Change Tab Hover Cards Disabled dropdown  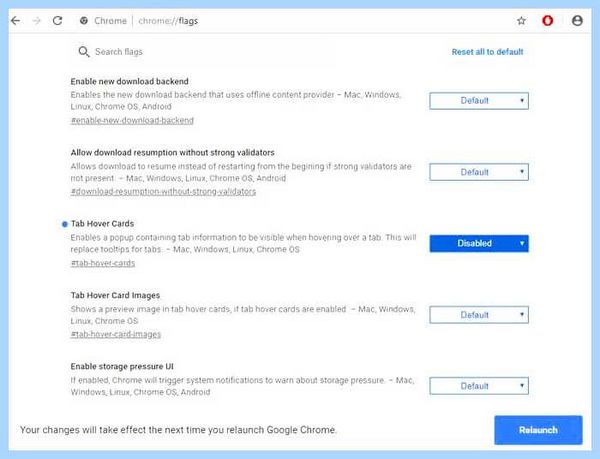[479, 244]
